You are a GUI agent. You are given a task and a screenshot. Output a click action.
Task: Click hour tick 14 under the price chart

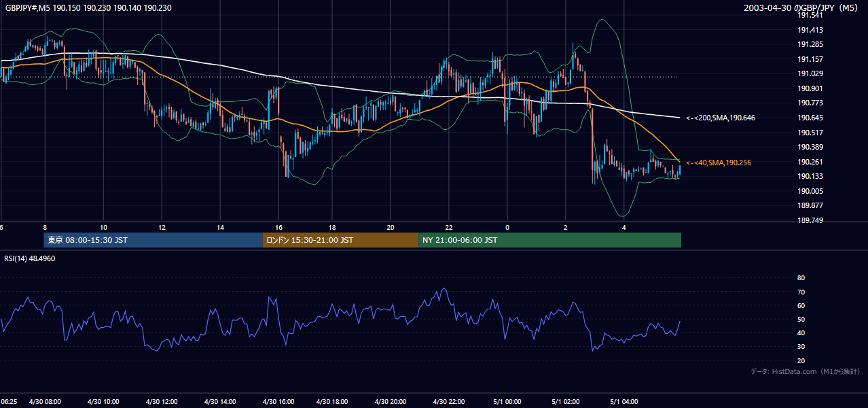[219, 226]
